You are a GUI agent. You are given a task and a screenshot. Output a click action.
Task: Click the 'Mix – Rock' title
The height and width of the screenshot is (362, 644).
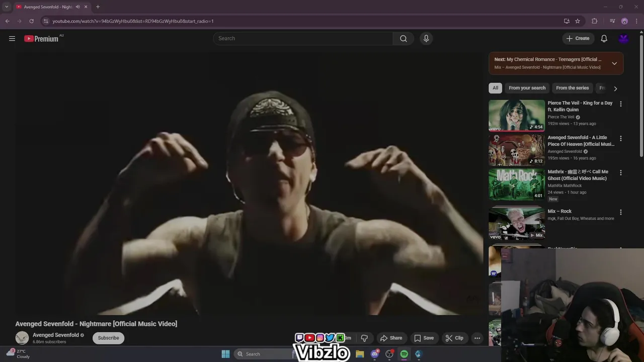click(559, 212)
